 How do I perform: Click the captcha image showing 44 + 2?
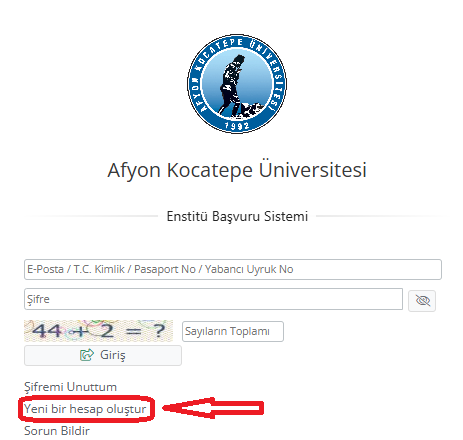coord(98,331)
